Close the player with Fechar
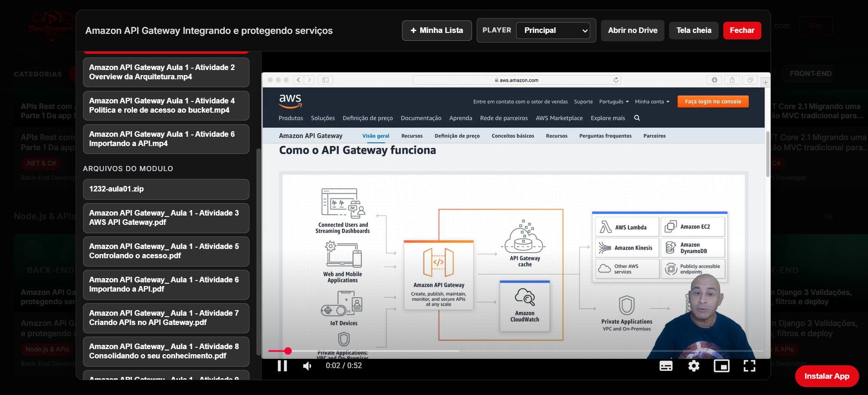The height and width of the screenshot is (395, 868). (742, 31)
